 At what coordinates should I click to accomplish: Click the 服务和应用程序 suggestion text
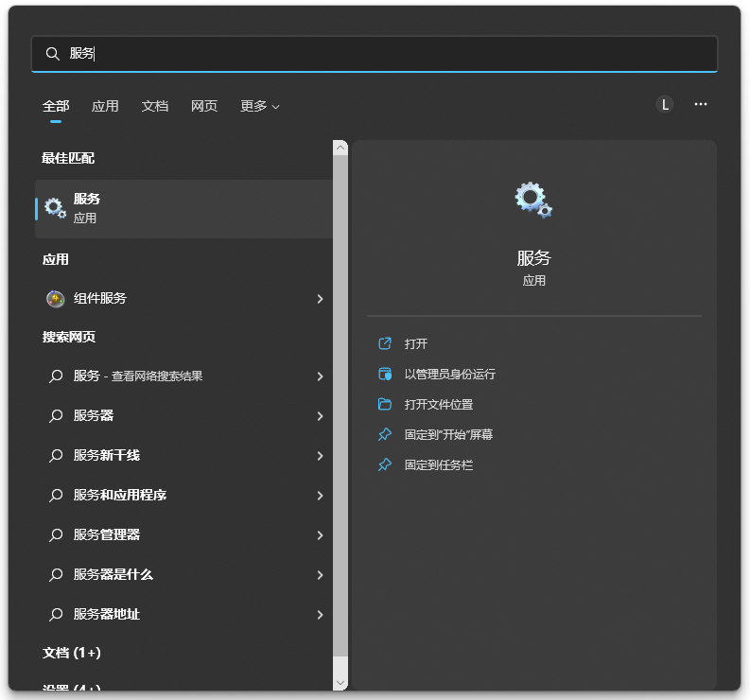[x=119, y=496]
